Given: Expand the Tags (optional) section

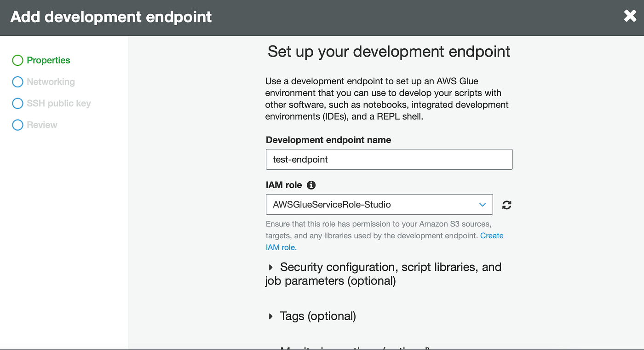Looking at the screenshot, I should point(270,316).
